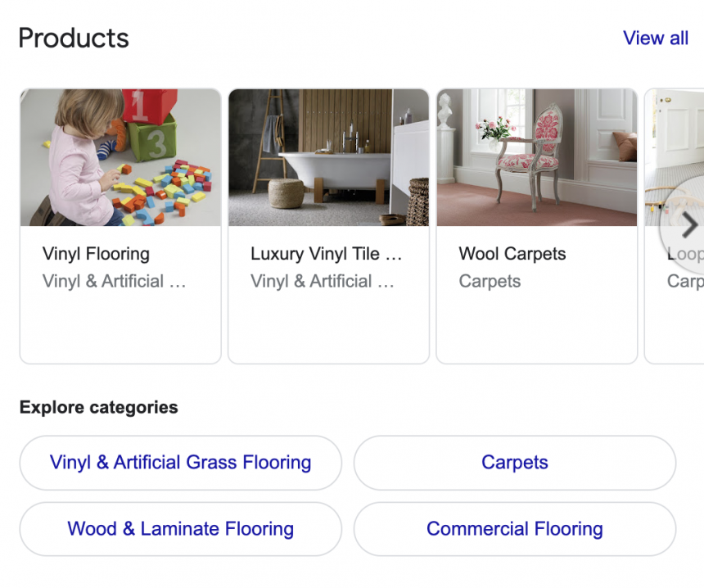Viewport: 704px width, 588px height.
Task: Select the Wool Carpets title text
Action: [x=512, y=254]
